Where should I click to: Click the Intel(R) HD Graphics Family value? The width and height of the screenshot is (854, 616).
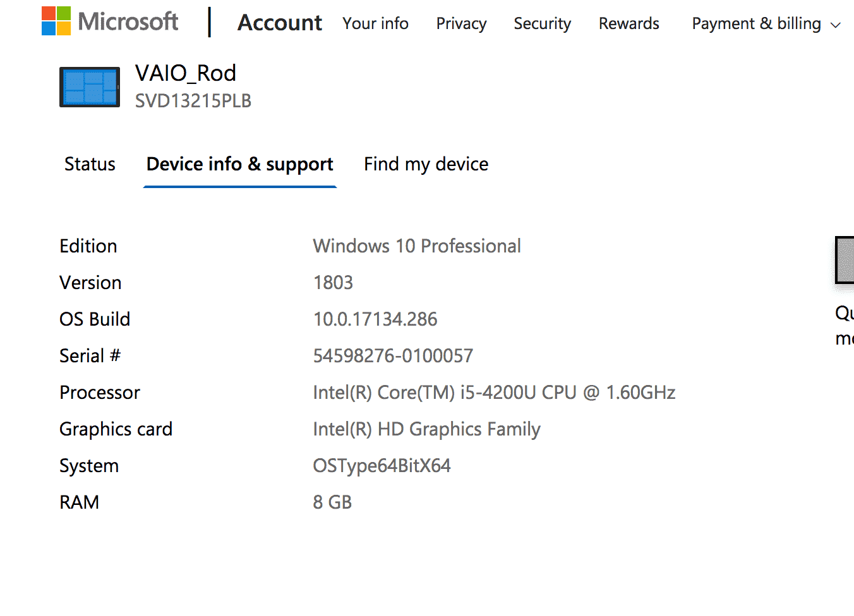pyautogui.click(x=427, y=429)
